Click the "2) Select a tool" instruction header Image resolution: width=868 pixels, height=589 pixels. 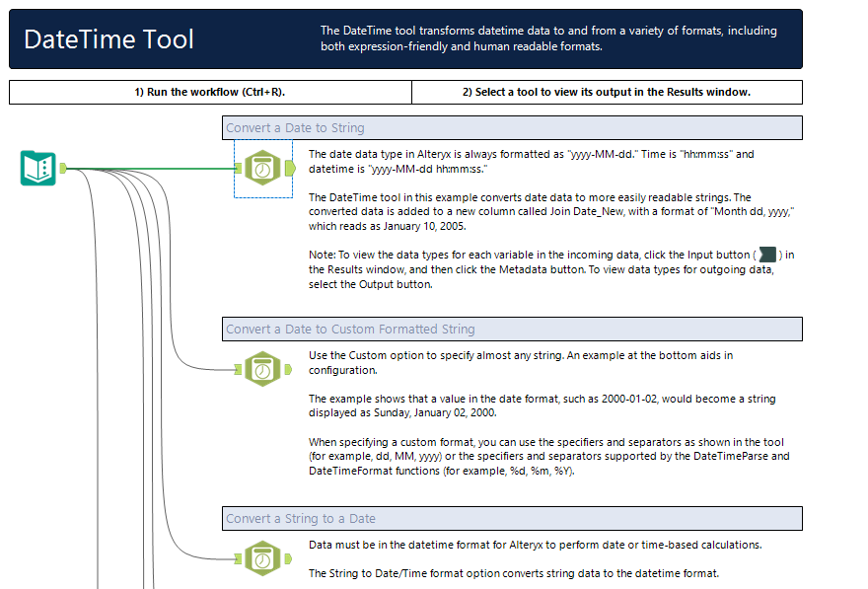606,92
